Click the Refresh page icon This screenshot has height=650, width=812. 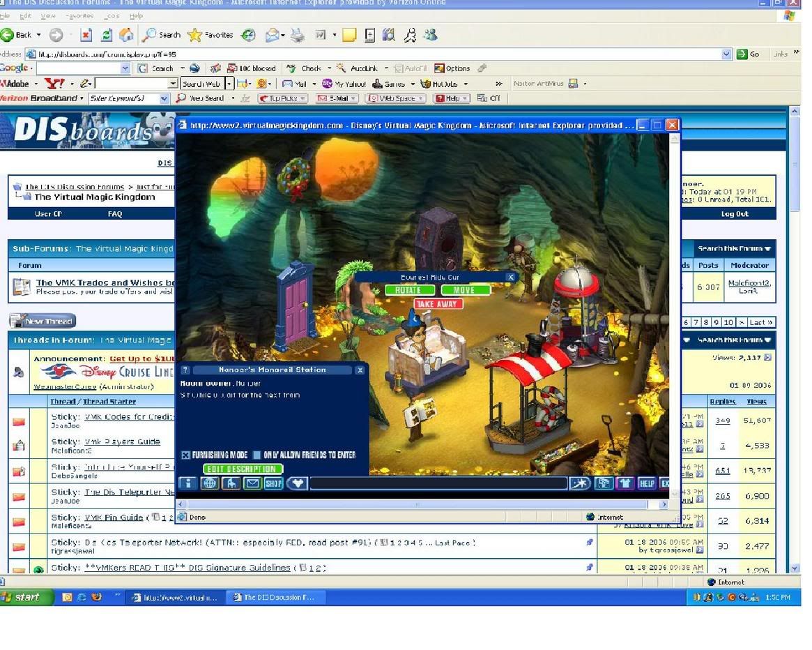(x=106, y=35)
